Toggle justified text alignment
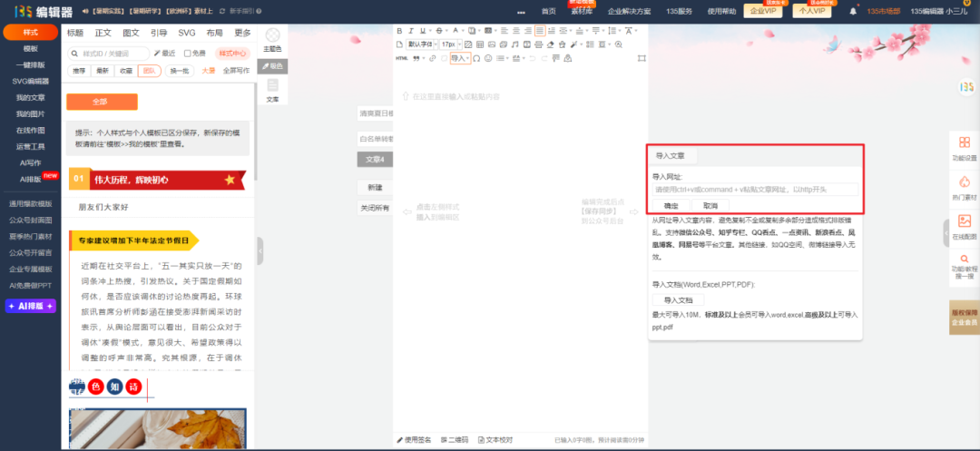This screenshot has height=451, width=980. click(540, 31)
